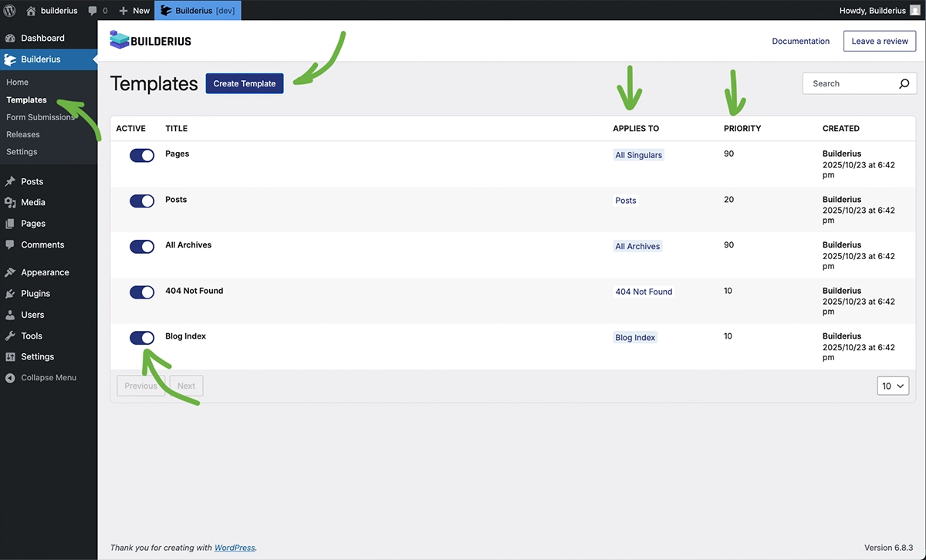Screen dimensions: 926x560
Task: Click the Users icon in the sidebar
Action: click(x=12, y=314)
